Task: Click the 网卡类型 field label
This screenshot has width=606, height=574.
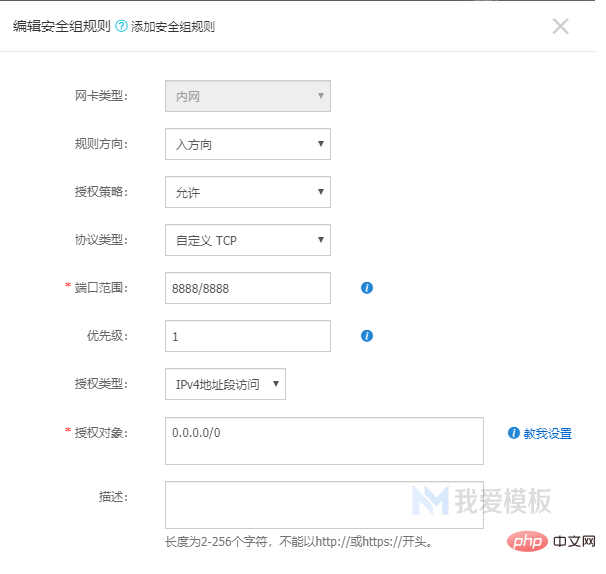Action: [x=101, y=95]
